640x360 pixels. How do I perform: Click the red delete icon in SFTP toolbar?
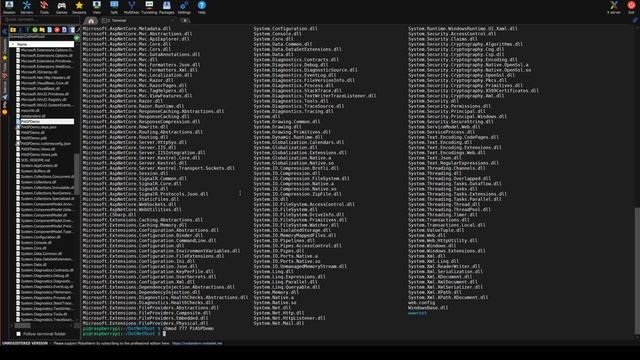(57, 30)
